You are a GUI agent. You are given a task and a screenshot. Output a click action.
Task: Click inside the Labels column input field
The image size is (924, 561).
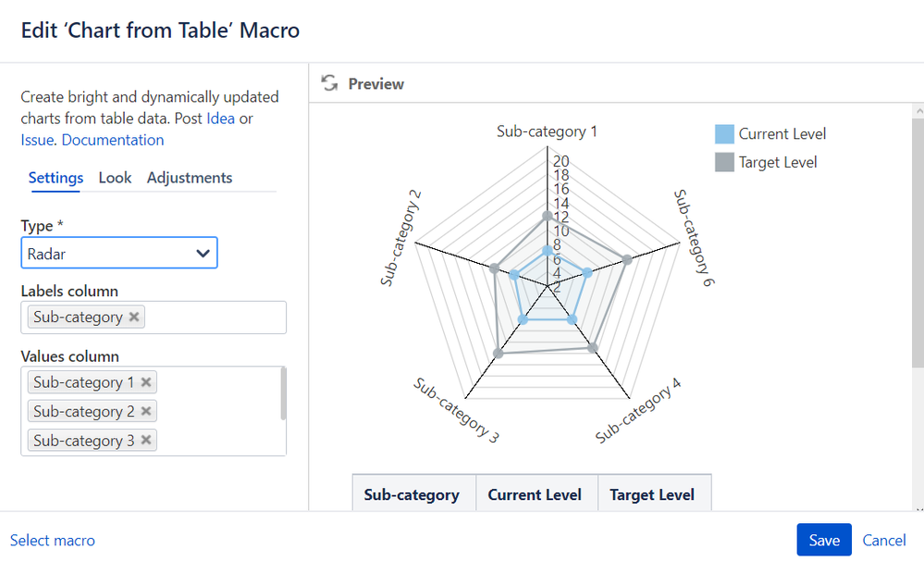point(213,317)
